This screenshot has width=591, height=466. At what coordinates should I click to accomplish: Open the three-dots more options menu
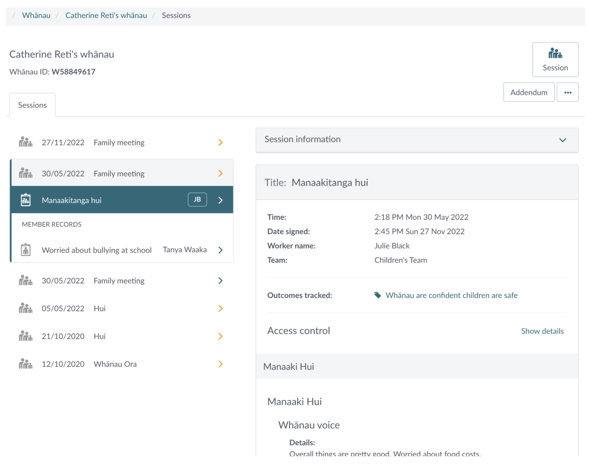pos(567,92)
